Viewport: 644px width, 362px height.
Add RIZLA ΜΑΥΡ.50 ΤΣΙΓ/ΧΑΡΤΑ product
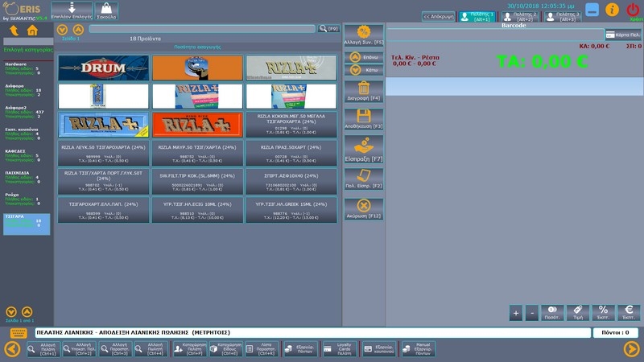[x=197, y=153]
